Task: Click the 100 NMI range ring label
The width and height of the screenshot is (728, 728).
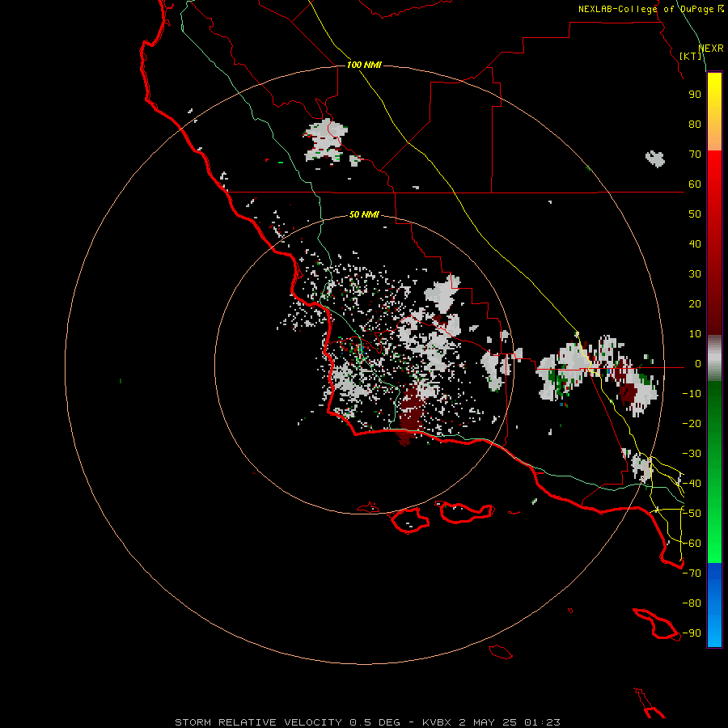Action: 364,65
